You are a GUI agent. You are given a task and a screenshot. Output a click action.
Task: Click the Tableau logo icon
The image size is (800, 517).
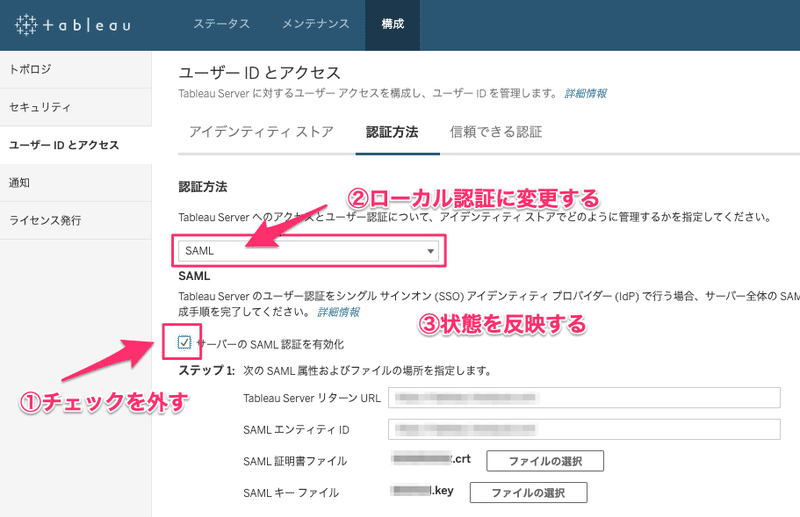[x=26, y=24]
